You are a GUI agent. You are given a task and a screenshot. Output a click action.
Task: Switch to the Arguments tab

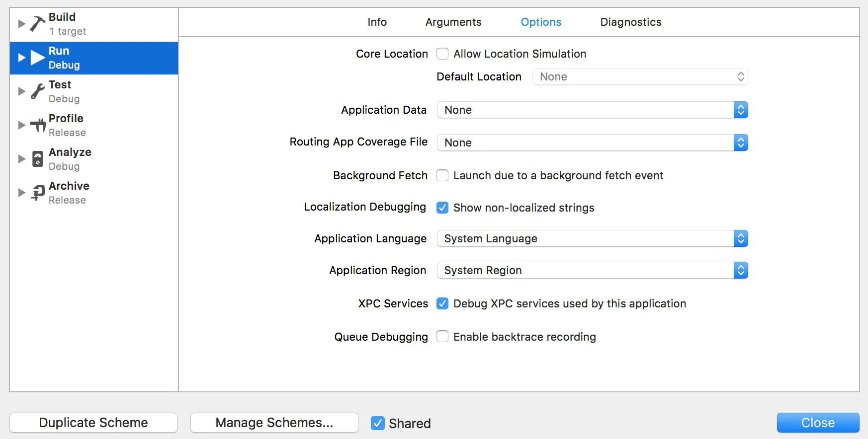(453, 22)
